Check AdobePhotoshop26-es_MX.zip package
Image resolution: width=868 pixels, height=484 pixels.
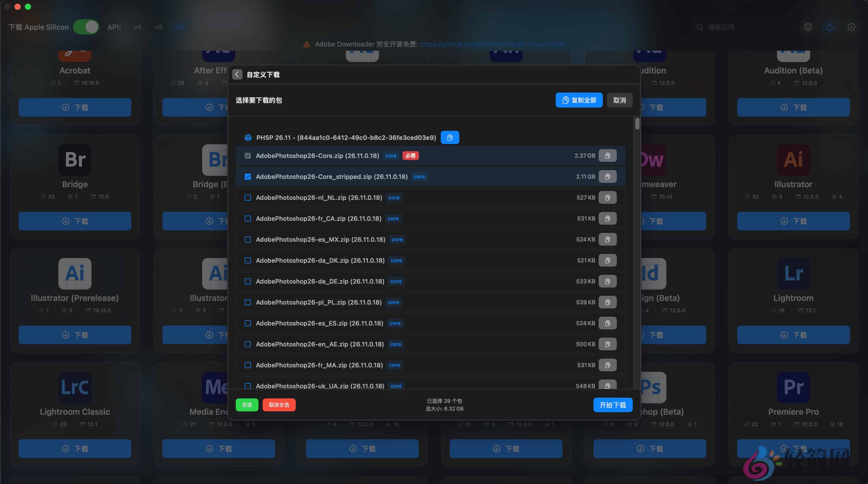click(x=248, y=239)
